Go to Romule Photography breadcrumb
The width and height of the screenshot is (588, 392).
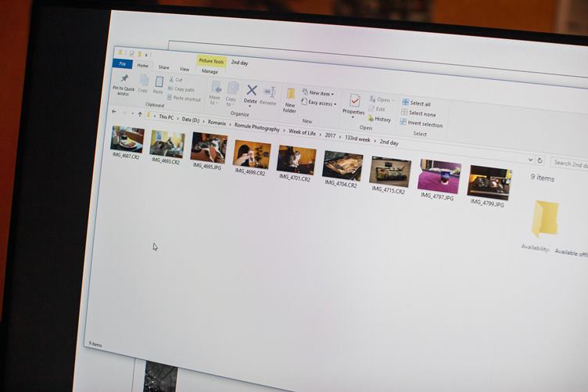257,128
